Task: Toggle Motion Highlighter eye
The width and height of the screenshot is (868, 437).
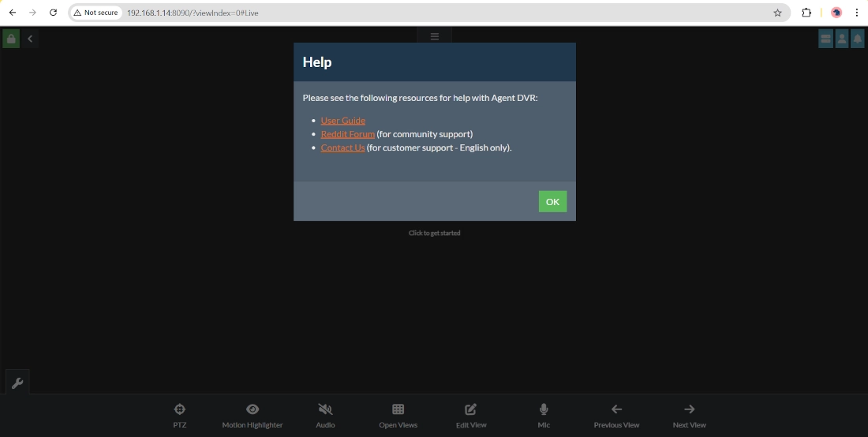Action: (x=253, y=416)
